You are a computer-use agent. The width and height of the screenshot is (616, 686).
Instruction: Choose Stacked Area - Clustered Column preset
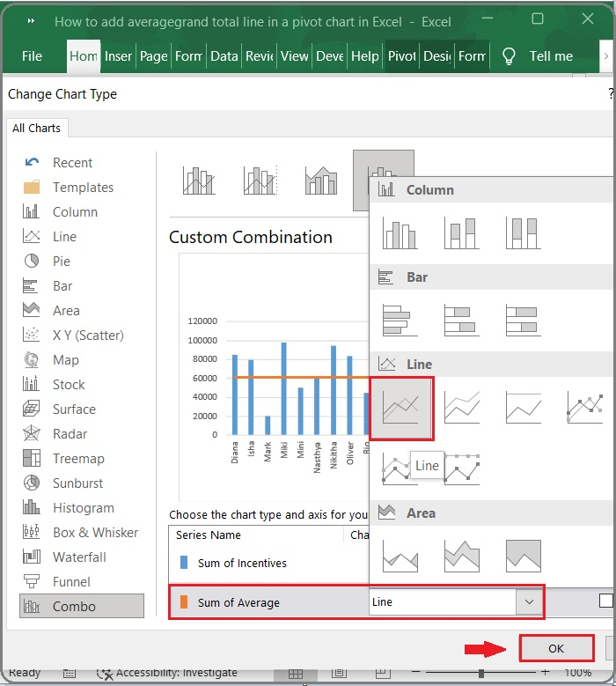(x=321, y=181)
